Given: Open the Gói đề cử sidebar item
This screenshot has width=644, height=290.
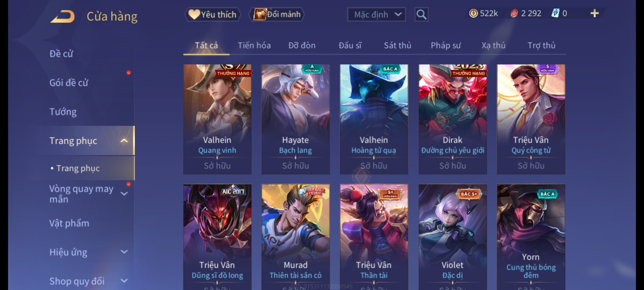Looking at the screenshot, I should 69,83.
